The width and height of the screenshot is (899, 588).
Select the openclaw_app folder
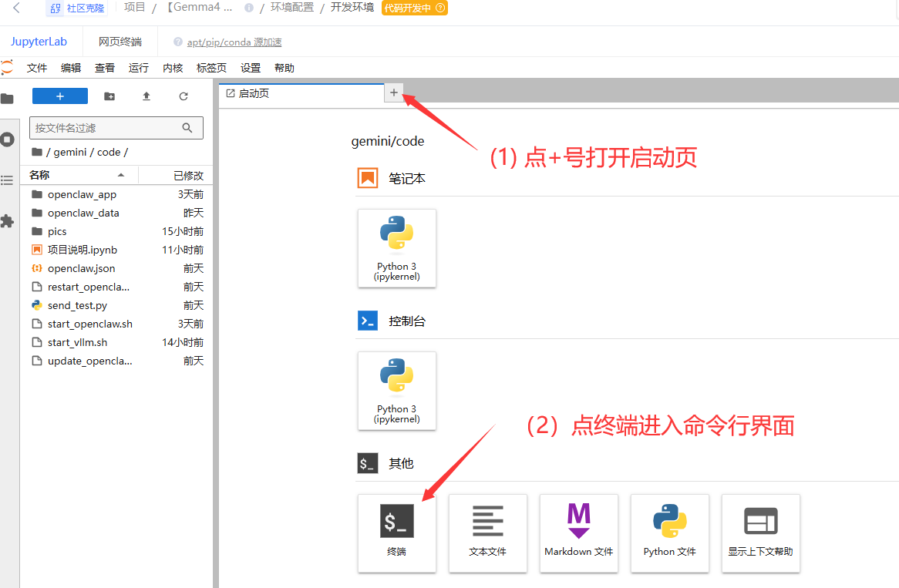(116, 194)
